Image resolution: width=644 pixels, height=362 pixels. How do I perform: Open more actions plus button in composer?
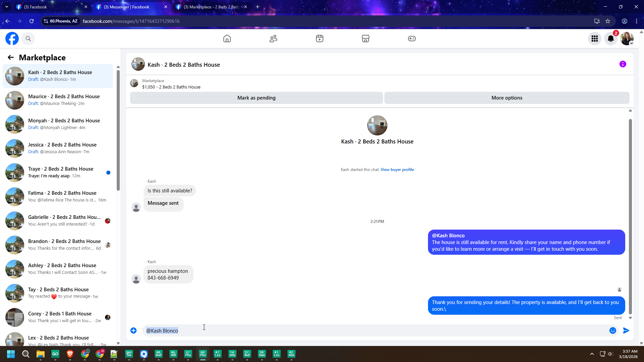click(133, 330)
